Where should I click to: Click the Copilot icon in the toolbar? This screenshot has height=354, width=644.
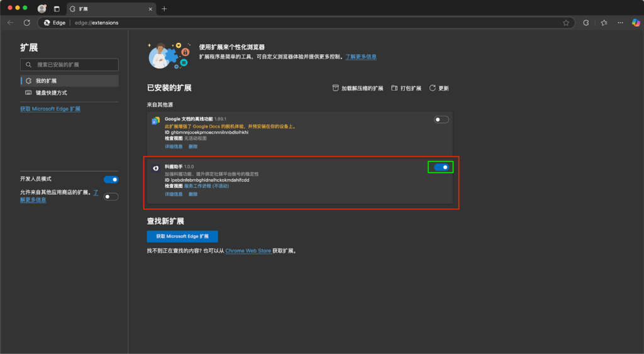click(x=636, y=23)
